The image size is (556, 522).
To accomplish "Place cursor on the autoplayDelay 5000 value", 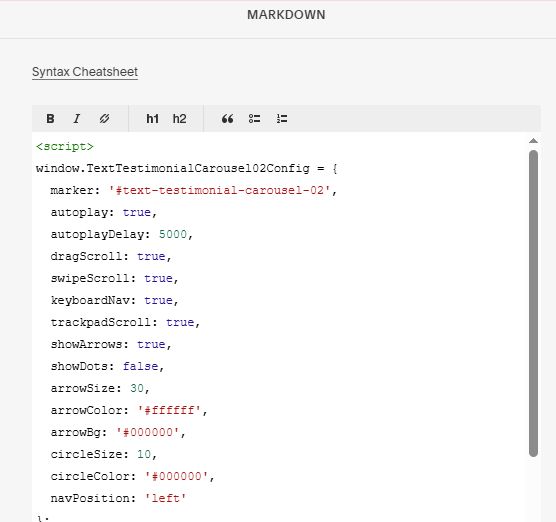I will tap(173, 234).
